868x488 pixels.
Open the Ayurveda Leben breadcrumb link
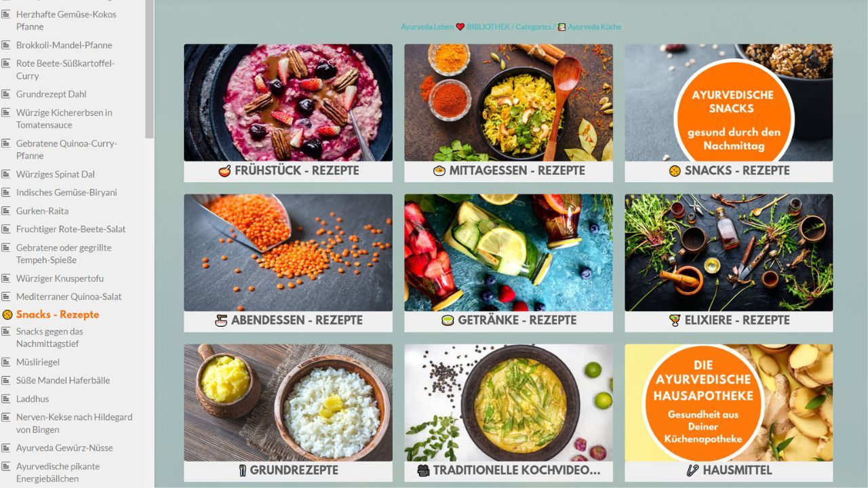point(427,27)
